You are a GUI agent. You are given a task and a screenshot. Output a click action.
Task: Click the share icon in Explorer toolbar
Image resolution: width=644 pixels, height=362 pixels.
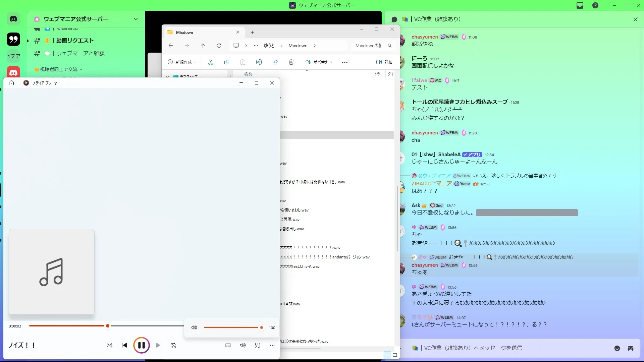(275, 62)
